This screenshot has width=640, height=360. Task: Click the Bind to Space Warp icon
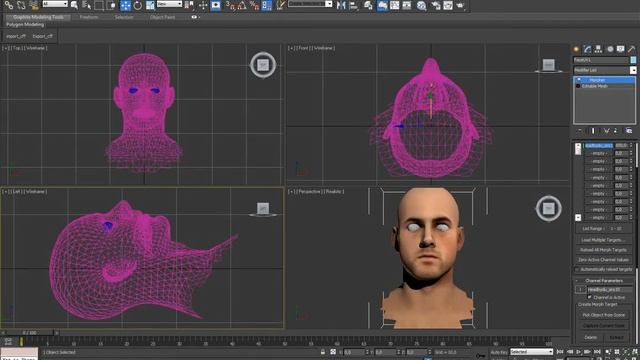point(33,5)
